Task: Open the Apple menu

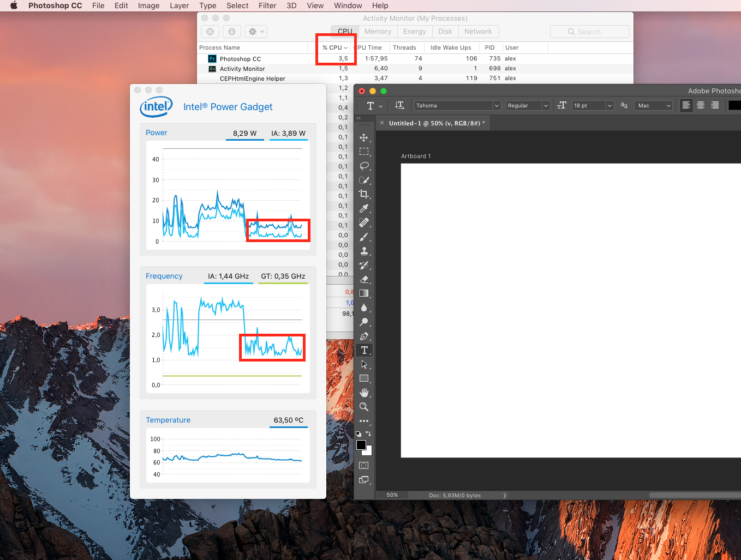Action: pos(14,5)
